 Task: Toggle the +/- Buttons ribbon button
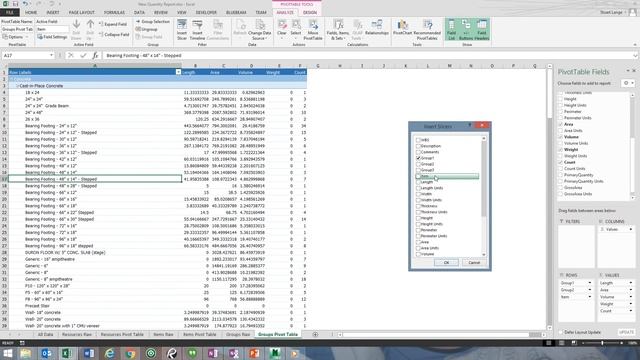point(466,29)
